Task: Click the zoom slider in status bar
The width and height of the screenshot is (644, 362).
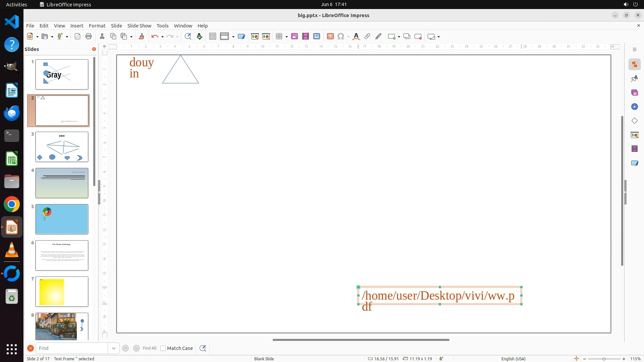Action: pos(604,359)
